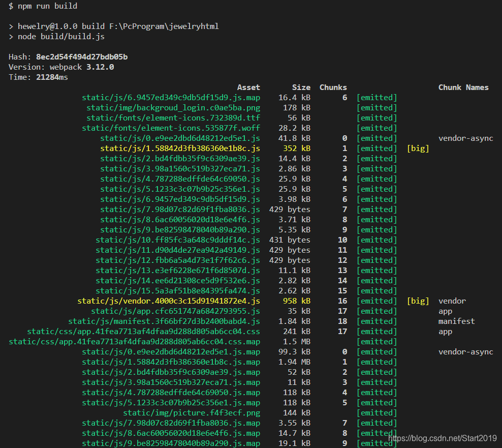Select static/img/backgroud_login.c0ae5ba.png file name
This screenshot has height=448, width=502.
click(173, 108)
